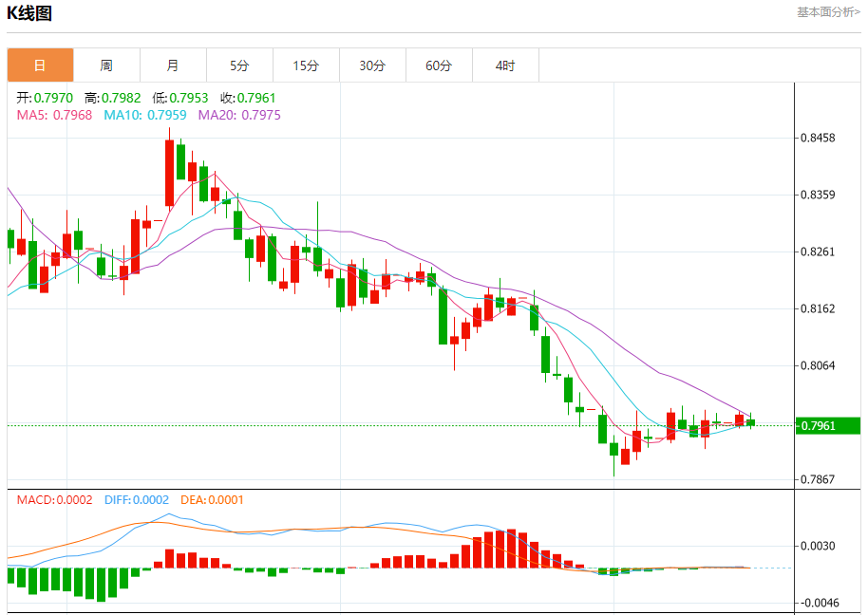Click the DIFF:0.0002 label
This screenshot has height=615, width=868.
point(137,500)
